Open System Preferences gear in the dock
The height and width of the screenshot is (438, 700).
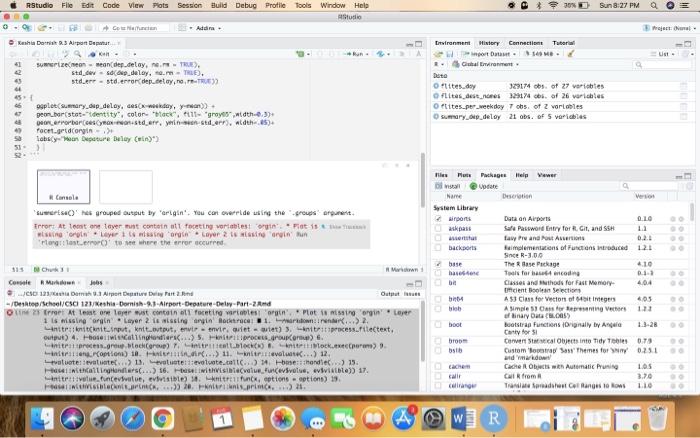click(433, 419)
